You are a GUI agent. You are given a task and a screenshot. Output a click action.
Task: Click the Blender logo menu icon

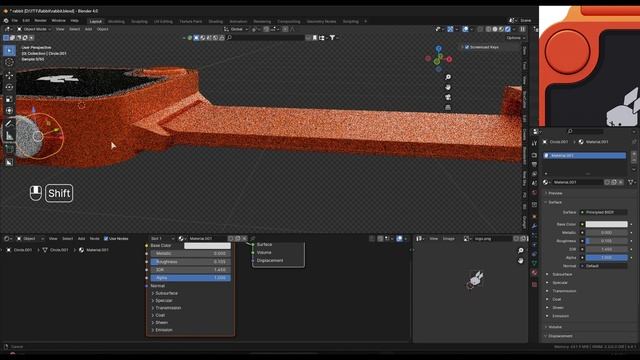6,20
